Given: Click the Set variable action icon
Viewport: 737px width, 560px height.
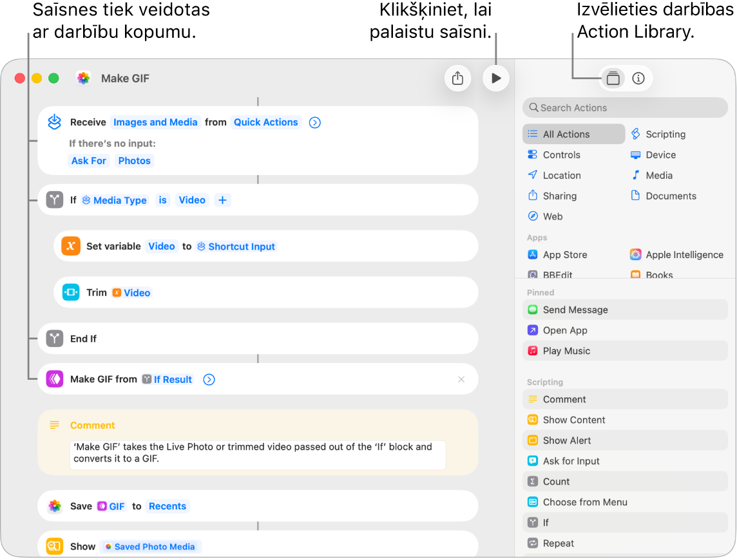Looking at the screenshot, I should tap(71, 246).
